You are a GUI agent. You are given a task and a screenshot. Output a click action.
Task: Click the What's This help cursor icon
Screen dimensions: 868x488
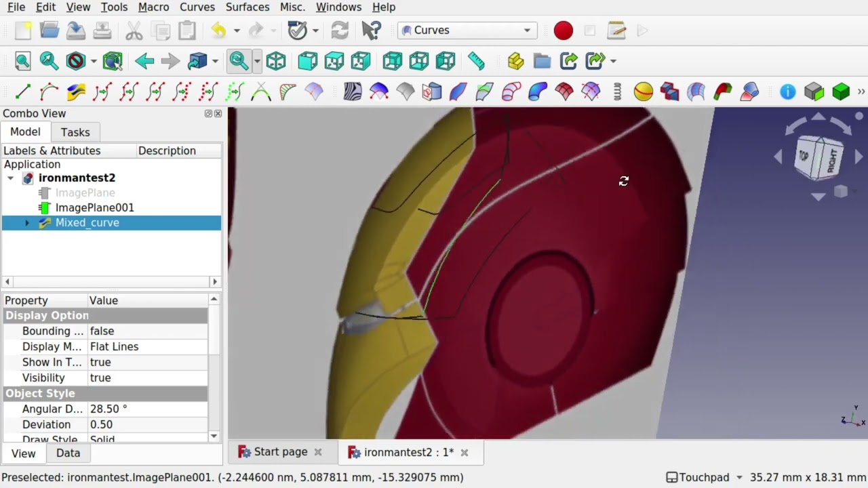[371, 30]
